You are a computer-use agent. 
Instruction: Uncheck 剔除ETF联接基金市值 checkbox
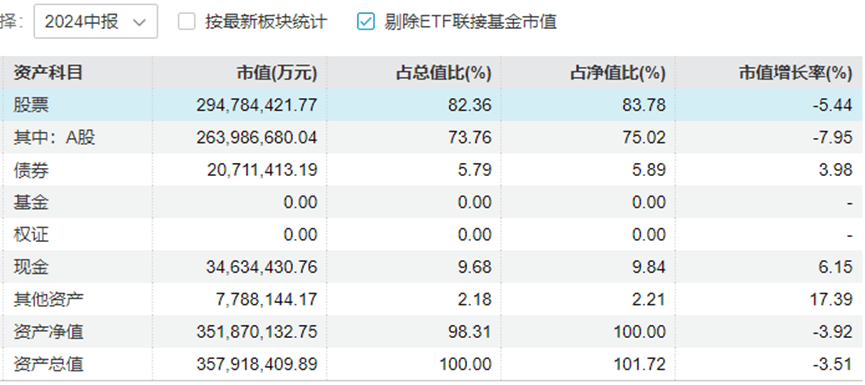(x=366, y=22)
